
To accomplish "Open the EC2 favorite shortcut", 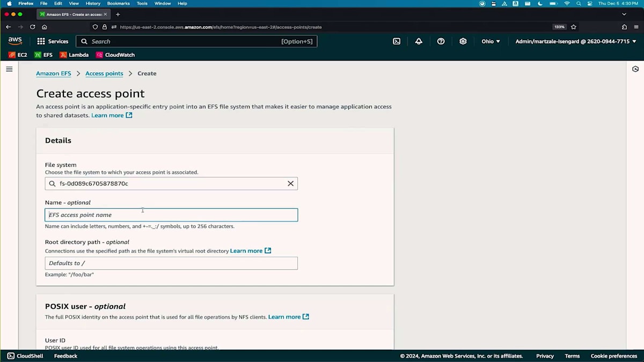I will click(x=18, y=55).
